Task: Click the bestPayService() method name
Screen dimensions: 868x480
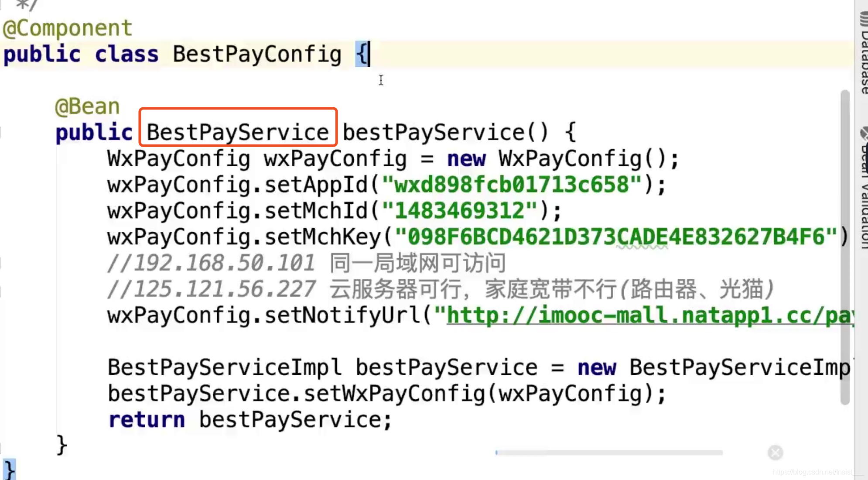Action: point(445,132)
